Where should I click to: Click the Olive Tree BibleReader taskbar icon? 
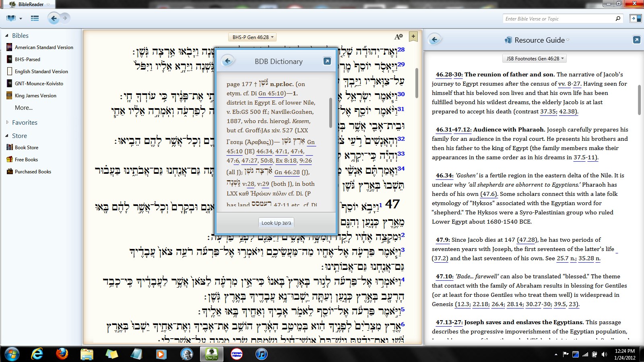click(x=212, y=354)
